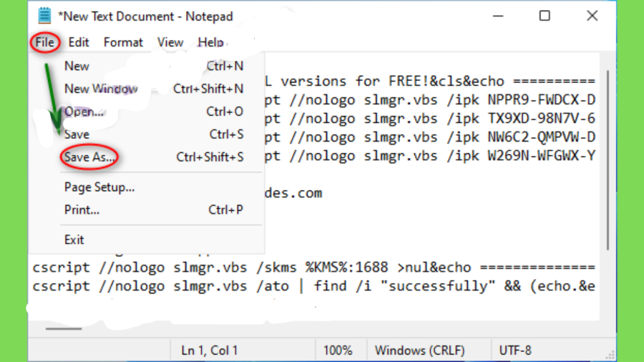The width and height of the screenshot is (644, 362).
Task: Choose Save As... menu entry
Action: point(153,157)
